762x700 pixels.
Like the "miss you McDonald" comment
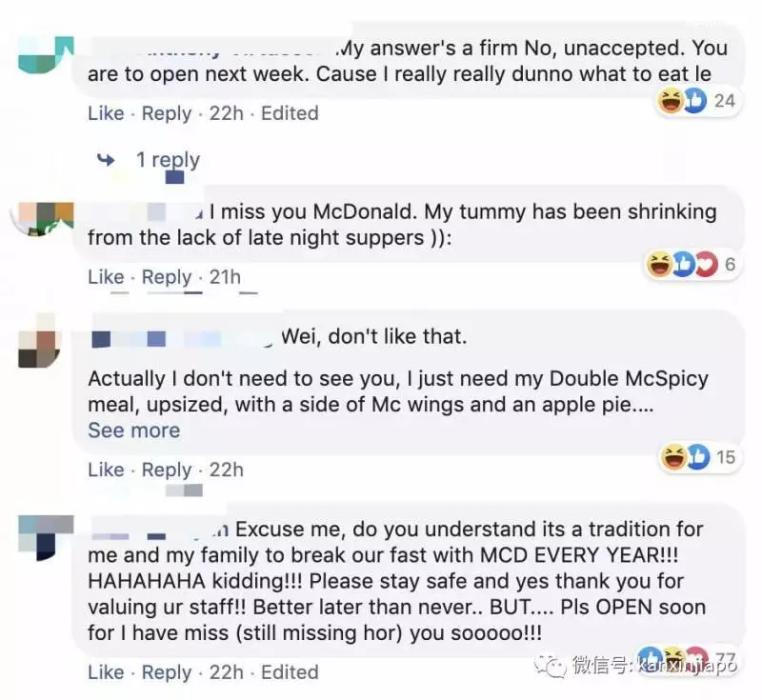click(x=106, y=277)
